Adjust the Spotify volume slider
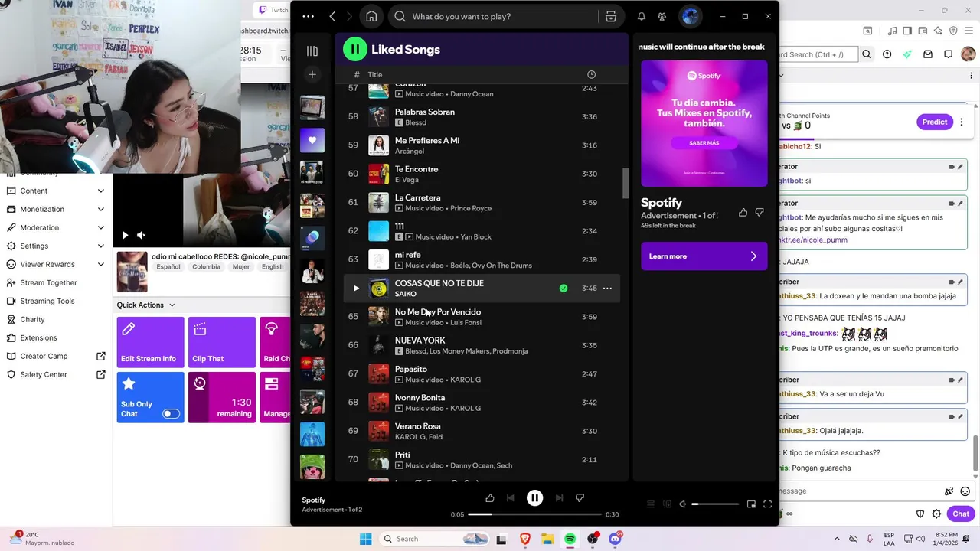 click(x=716, y=504)
